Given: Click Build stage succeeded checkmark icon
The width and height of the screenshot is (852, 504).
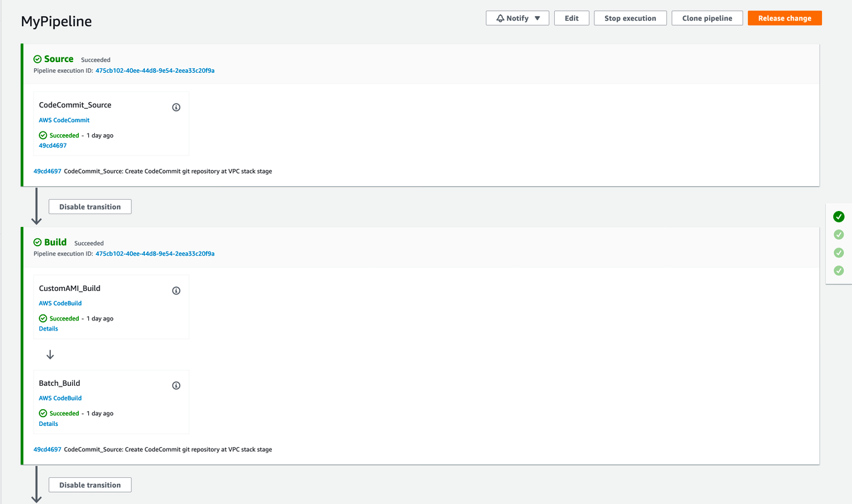Looking at the screenshot, I should pos(37,242).
